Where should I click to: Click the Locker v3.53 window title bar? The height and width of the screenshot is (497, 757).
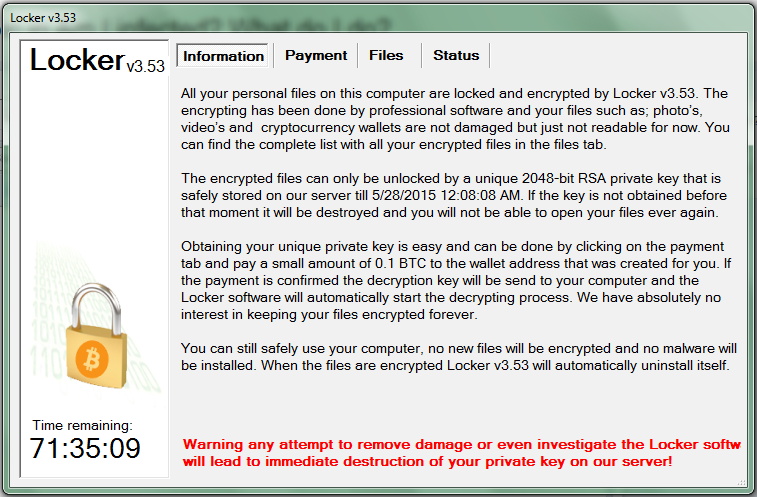(378, 18)
